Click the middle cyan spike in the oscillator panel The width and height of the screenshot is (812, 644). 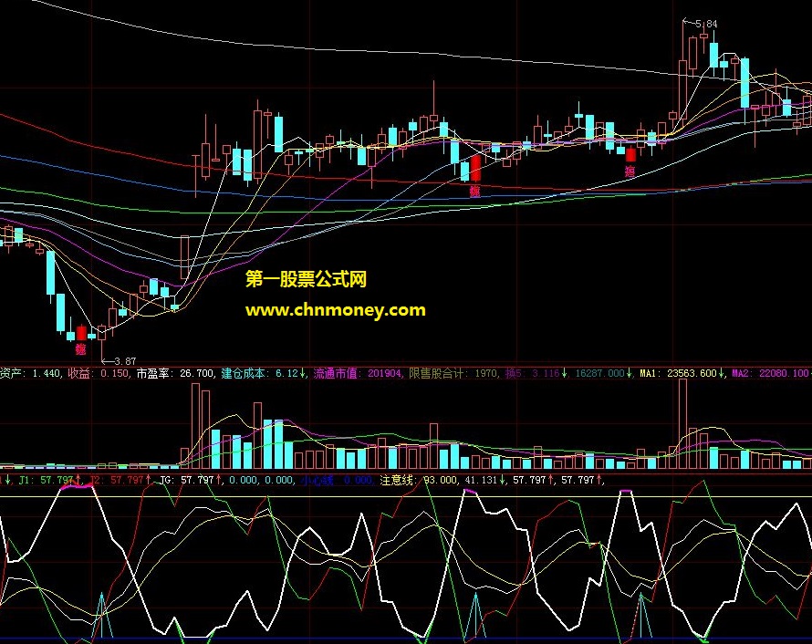point(476,615)
